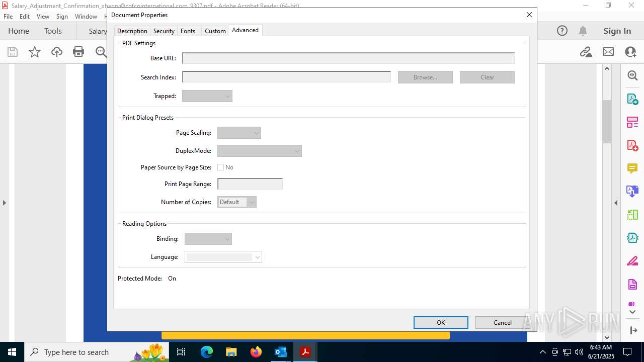Click the Search Index input field
Image resolution: width=644 pixels, height=362 pixels.
286,77
